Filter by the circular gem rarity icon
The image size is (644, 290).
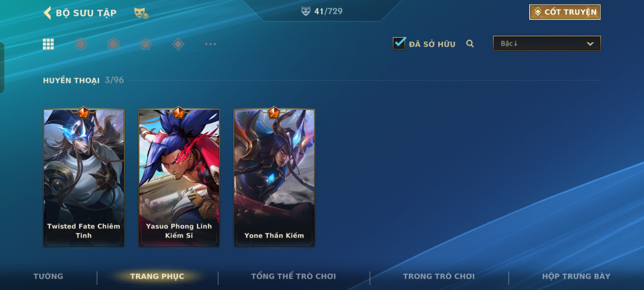click(81, 44)
